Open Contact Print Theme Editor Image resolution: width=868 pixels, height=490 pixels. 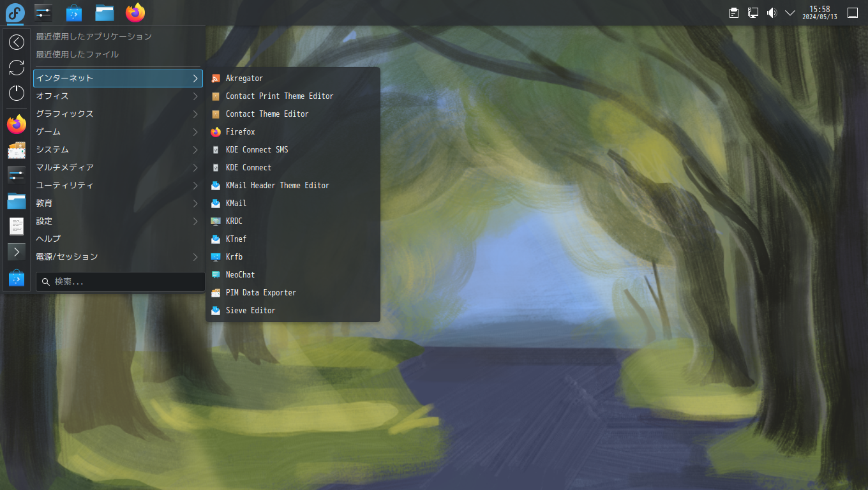292,96
